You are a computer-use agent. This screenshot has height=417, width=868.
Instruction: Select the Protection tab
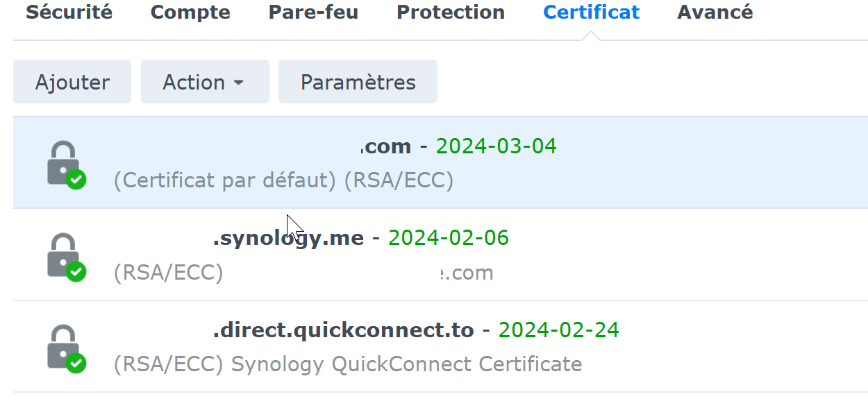pyautogui.click(x=451, y=12)
